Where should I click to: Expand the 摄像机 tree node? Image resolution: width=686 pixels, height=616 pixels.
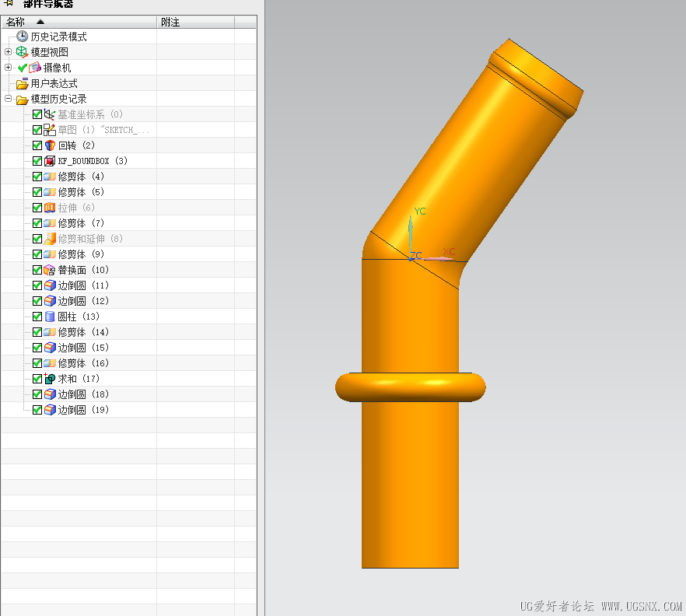[x=8, y=68]
